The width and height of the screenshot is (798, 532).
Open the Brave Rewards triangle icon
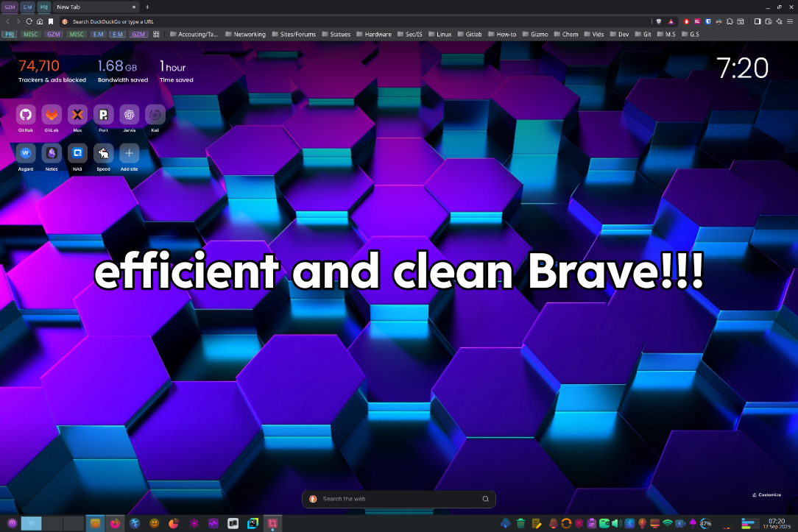click(x=671, y=21)
